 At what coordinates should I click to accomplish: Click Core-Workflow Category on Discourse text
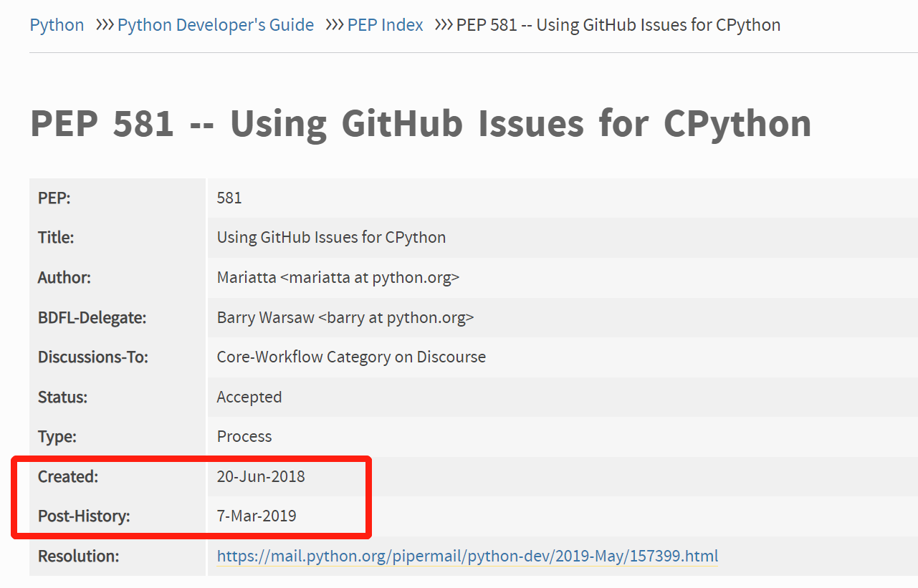(x=351, y=357)
